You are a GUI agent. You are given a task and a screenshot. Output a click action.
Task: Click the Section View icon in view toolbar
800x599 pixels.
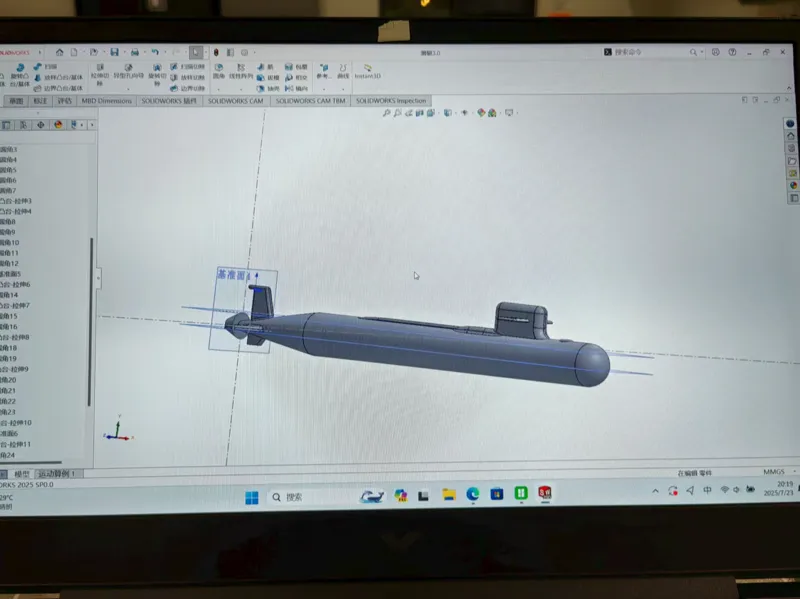419,113
